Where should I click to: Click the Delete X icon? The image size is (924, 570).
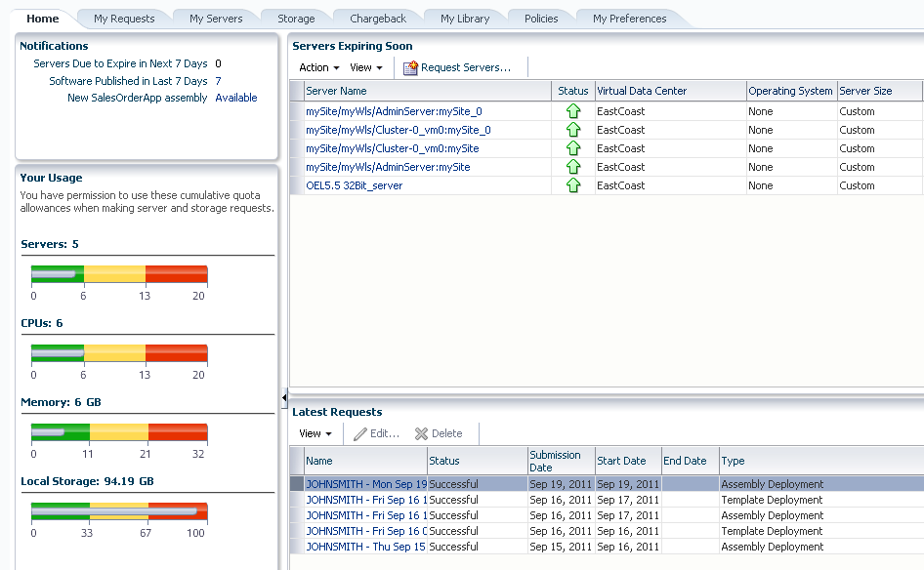pyautogui.click(x=421, y=434)
